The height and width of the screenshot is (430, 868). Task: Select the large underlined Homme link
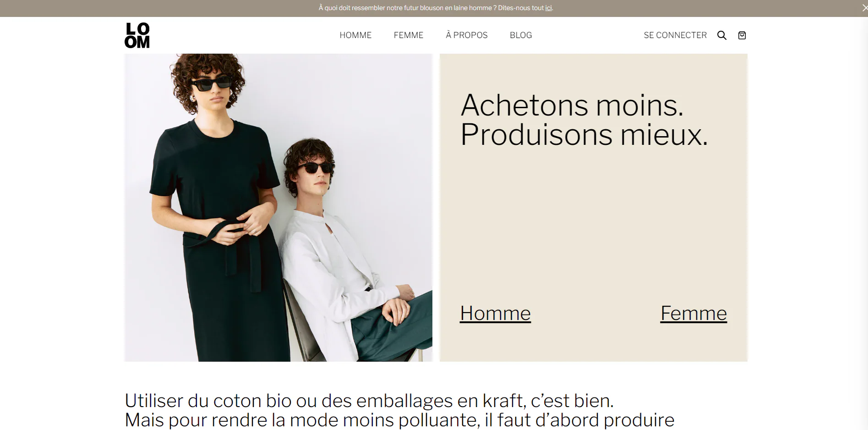coord(495,314)
